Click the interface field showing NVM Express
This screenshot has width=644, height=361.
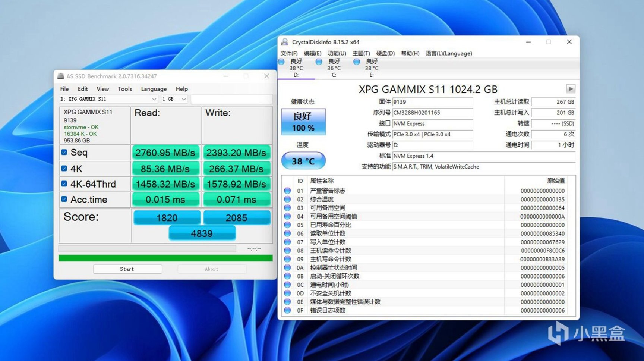pos(433,123)
